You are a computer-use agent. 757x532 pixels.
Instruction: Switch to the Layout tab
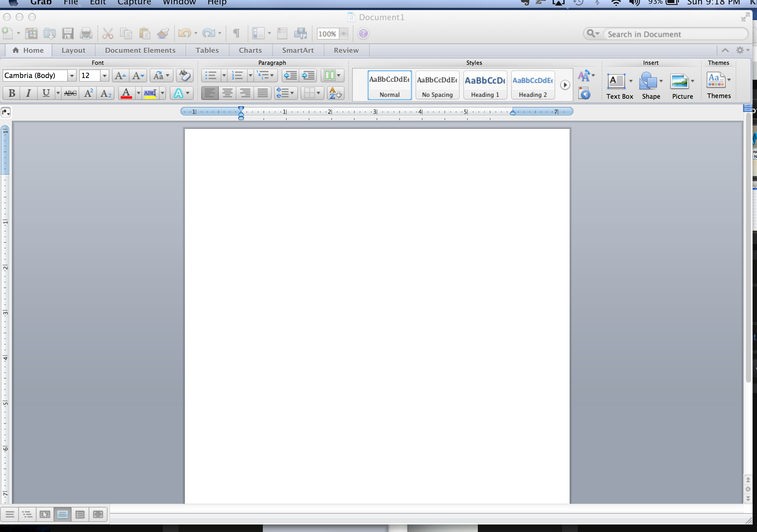[x=73, y=50]
